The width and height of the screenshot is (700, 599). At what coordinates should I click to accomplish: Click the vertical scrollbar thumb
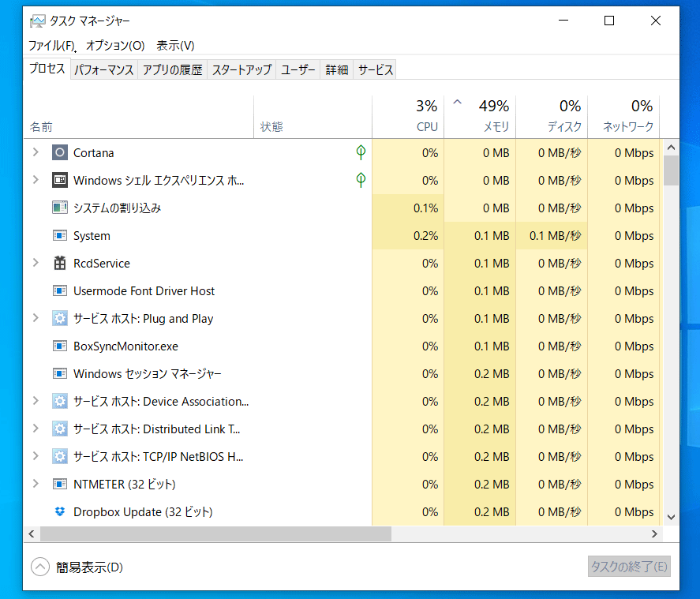pos(671,170)
